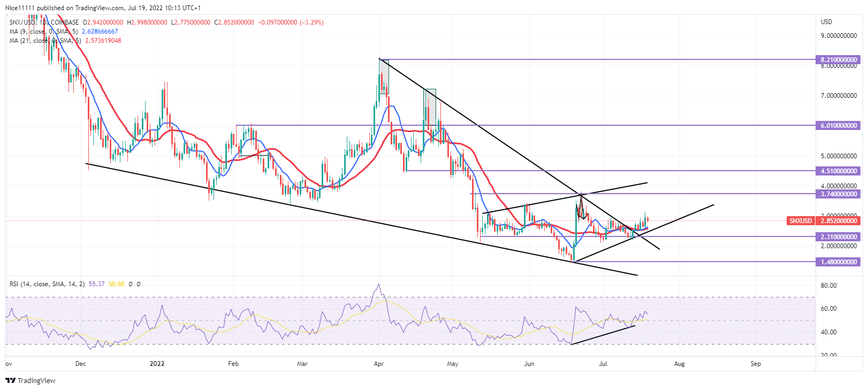Click the RSI SMA value 50.68
This screenshot has width=868, height=390.
click(116, 284)
